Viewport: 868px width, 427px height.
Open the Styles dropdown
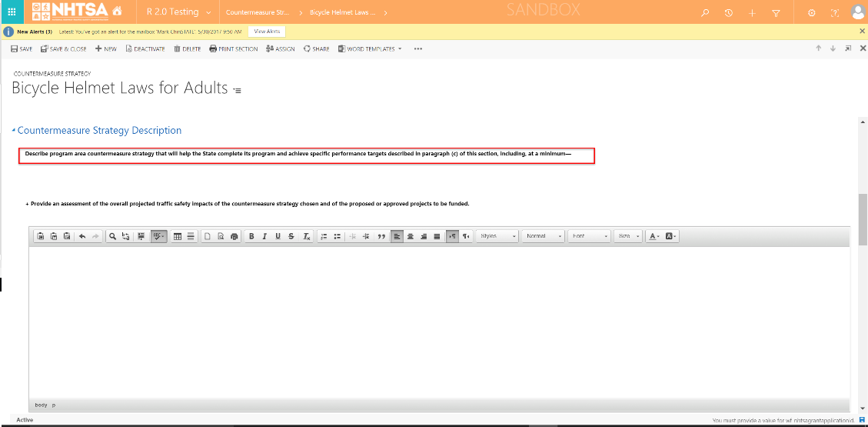coord(497,236)
